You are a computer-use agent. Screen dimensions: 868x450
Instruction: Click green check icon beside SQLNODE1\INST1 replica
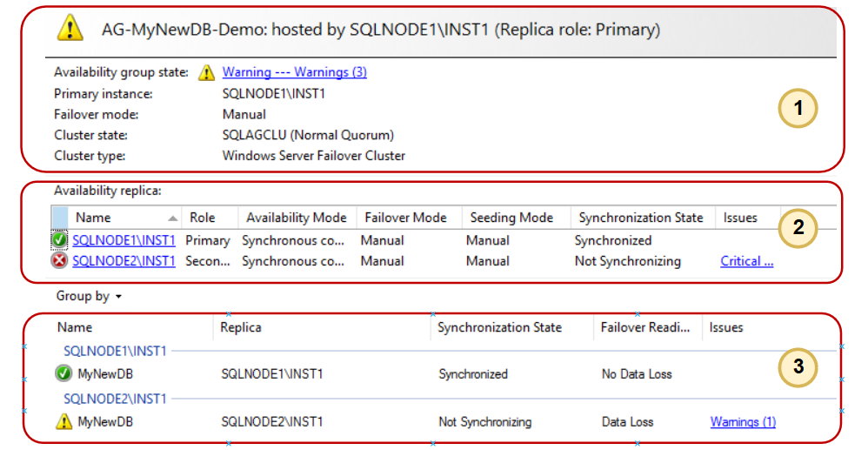(x=60, y=240)
